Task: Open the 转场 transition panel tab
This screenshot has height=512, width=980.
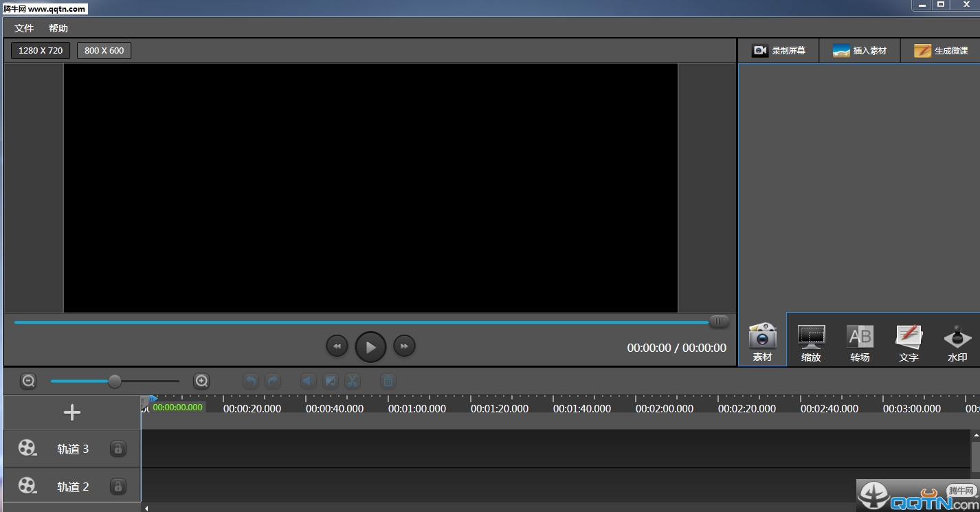Action: 860,342
